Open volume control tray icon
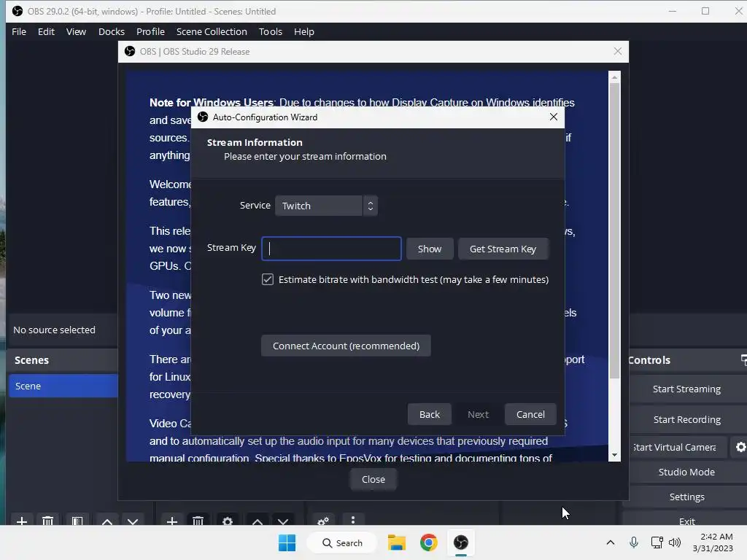747x560 pixels. point(675,542)
